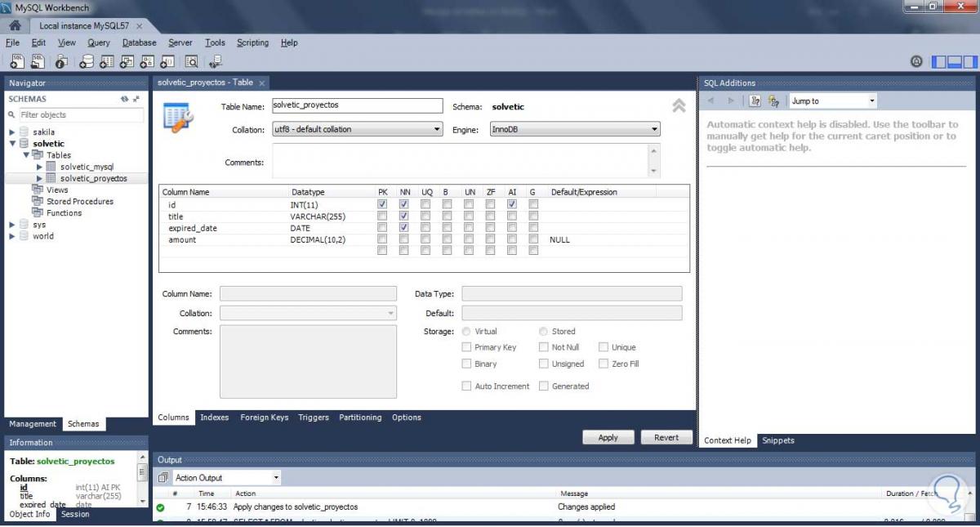Uncheck the AI checkbox for id column

512,204
